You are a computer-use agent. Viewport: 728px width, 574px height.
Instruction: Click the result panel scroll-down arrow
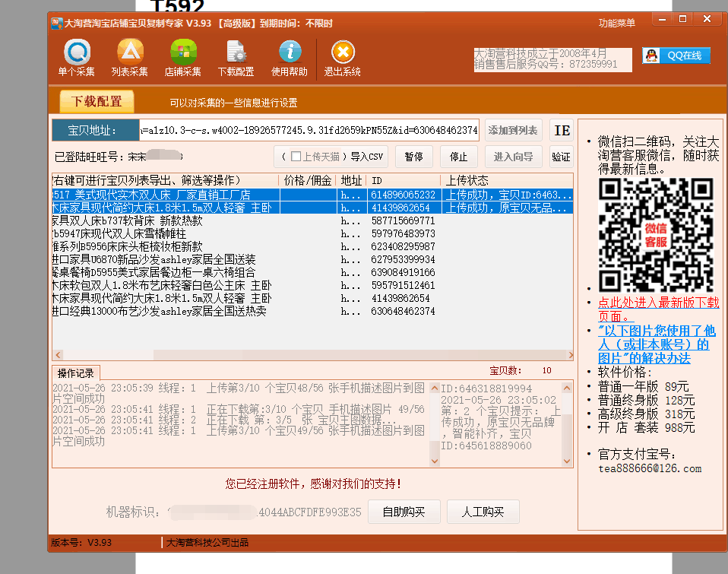[566, 461]
